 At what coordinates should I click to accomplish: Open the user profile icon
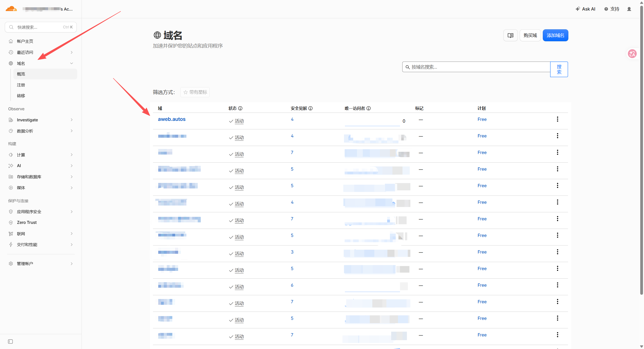point(629,9)
